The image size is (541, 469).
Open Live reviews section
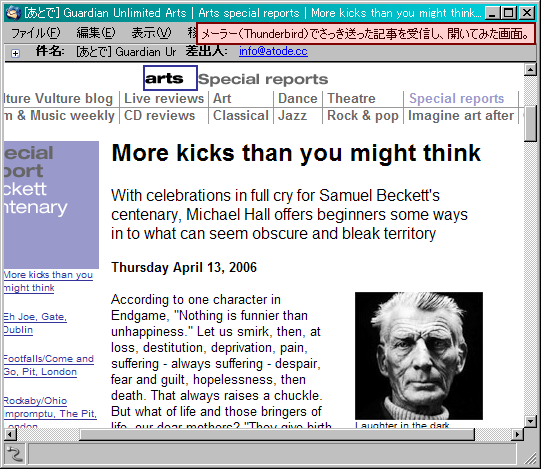(x=164, y=99)
